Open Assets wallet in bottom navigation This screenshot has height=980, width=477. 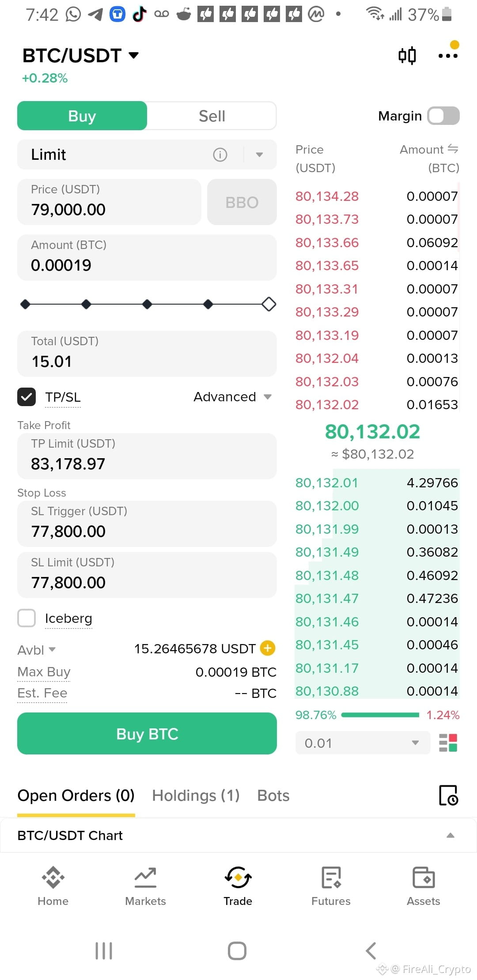(x=423, y=886)
